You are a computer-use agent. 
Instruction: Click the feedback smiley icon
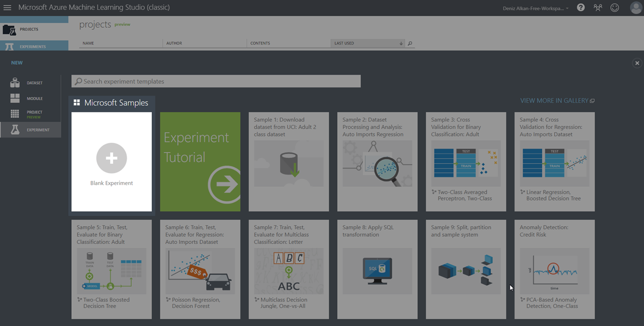(615, 8)
